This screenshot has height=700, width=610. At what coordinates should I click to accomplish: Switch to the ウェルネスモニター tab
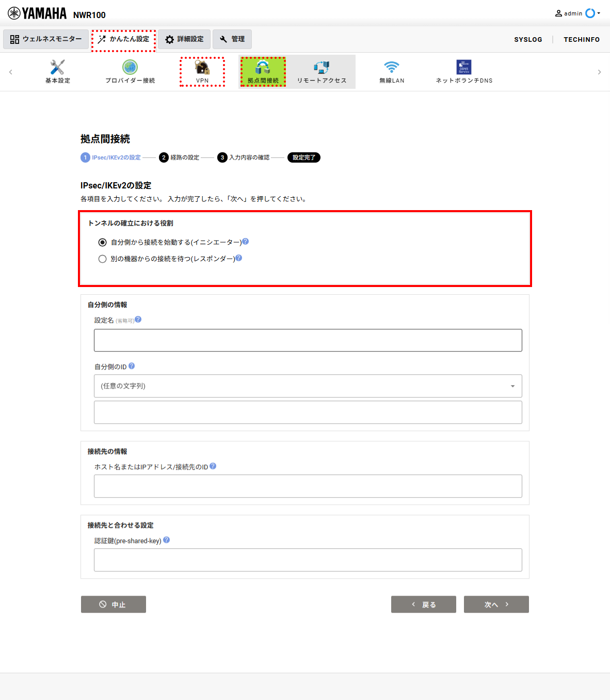tap(46, 39)
